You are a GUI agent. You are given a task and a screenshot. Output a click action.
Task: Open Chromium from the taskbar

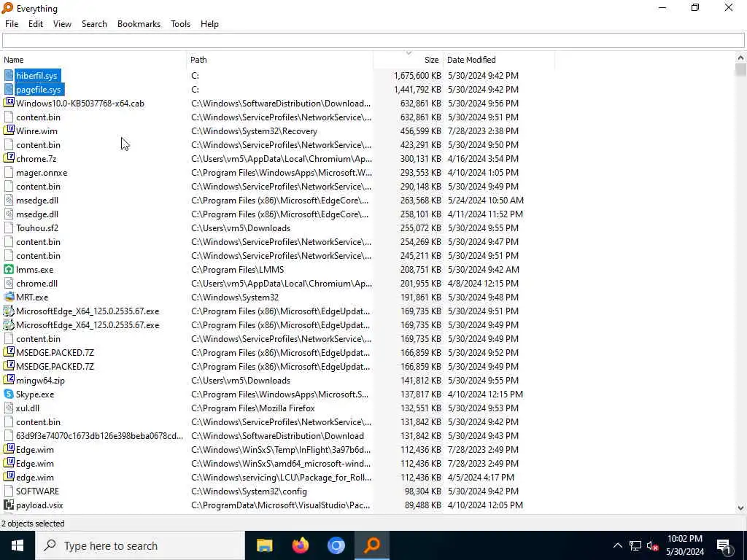pyautogui.click(x=336, y=545)
